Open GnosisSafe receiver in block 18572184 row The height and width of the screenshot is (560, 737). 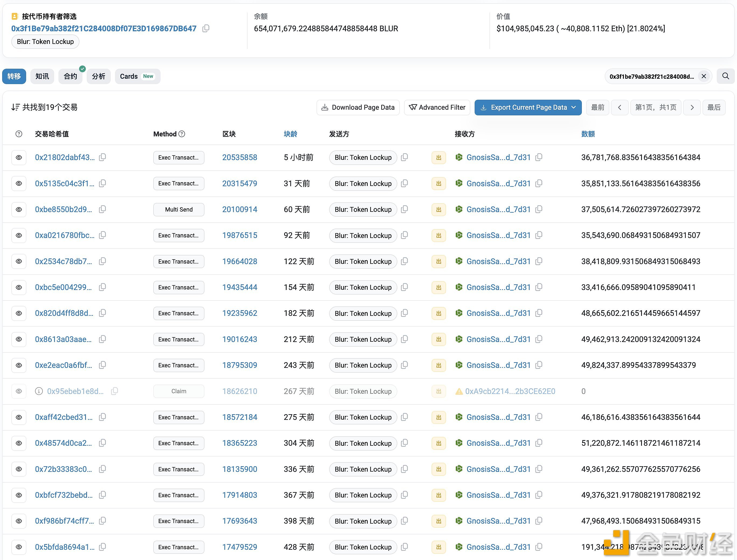[498, 417]
